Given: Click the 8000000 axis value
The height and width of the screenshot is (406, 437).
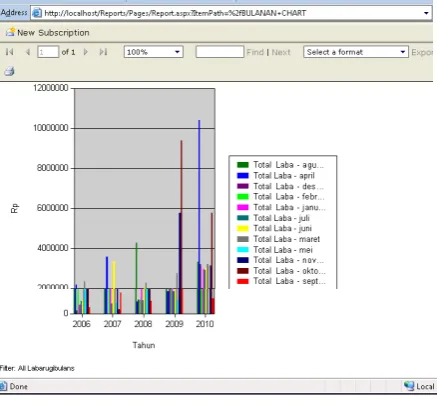Looking at the screenshot, I should (x=53, y=168).
